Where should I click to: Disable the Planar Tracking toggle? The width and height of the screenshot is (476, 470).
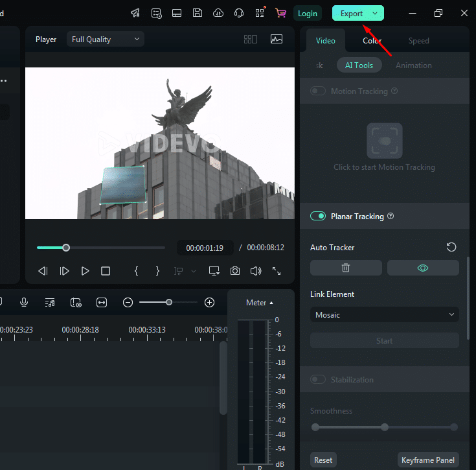(x=318, y=216)
